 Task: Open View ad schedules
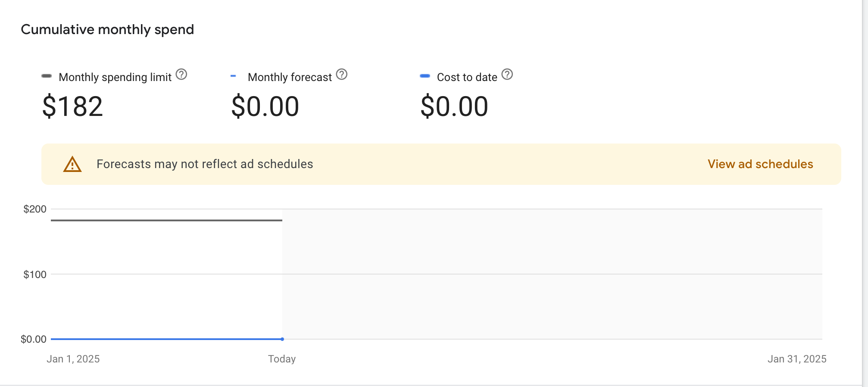click(x=760, y=164)
